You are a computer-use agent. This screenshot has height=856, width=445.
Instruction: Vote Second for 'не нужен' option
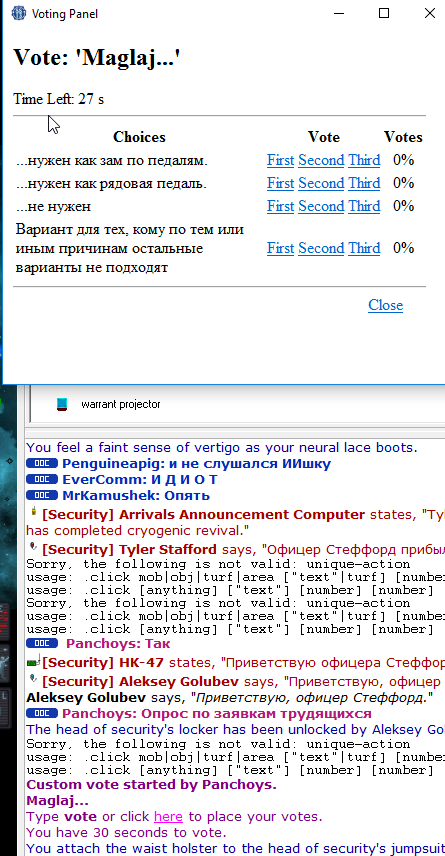(x=321, y=206)
